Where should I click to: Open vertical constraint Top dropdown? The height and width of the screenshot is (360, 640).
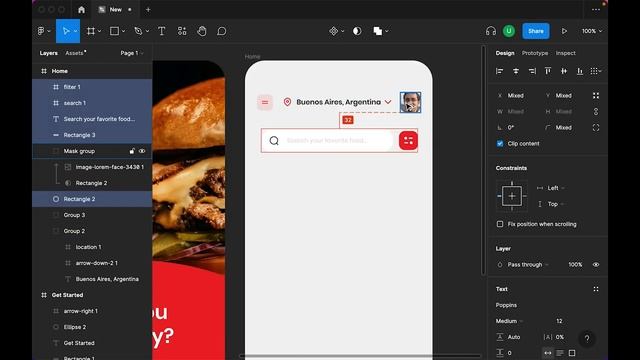pyautogui.click(x=556, y=204)
